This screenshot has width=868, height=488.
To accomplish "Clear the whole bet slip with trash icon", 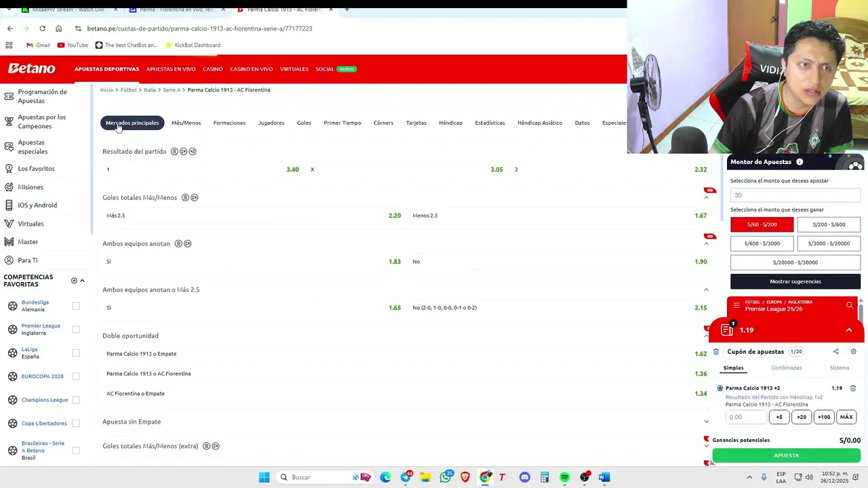I will coord(716,352).
